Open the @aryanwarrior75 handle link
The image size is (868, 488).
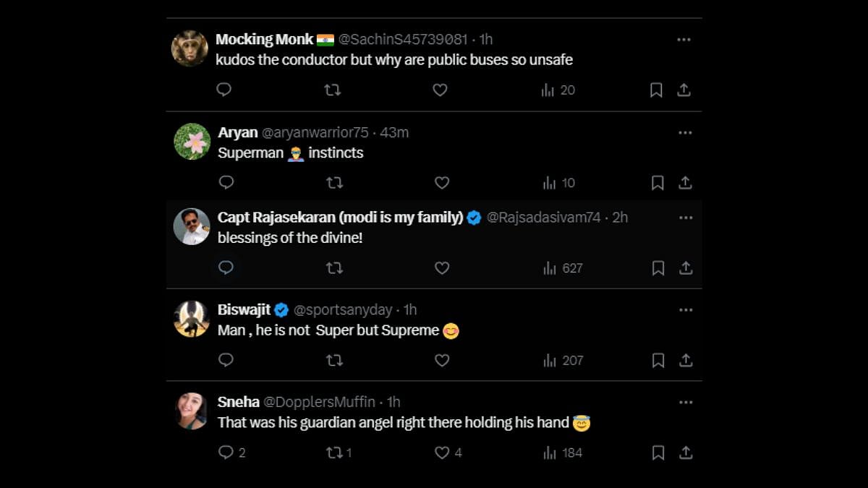click(315, 133)
